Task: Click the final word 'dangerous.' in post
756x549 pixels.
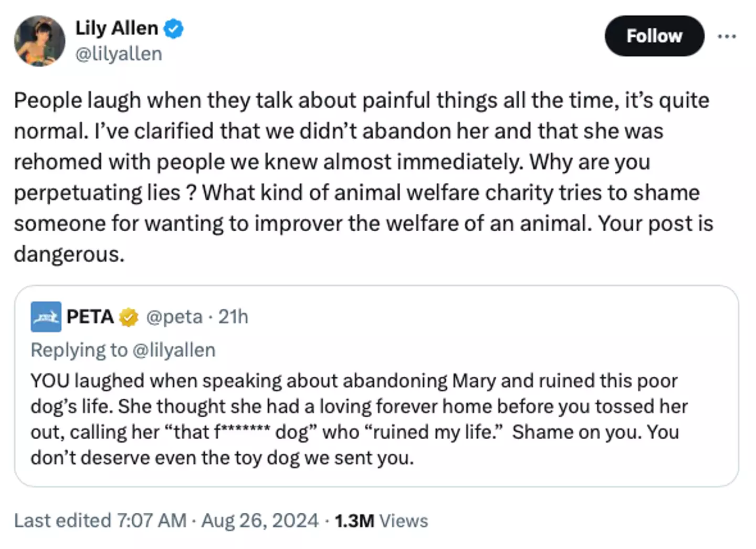Action: tap(69, 254)
